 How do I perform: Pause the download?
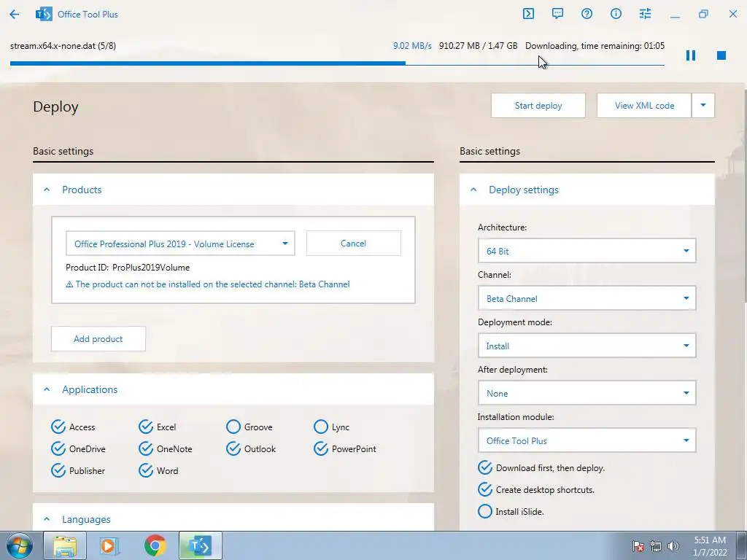[x=691, y=55]
